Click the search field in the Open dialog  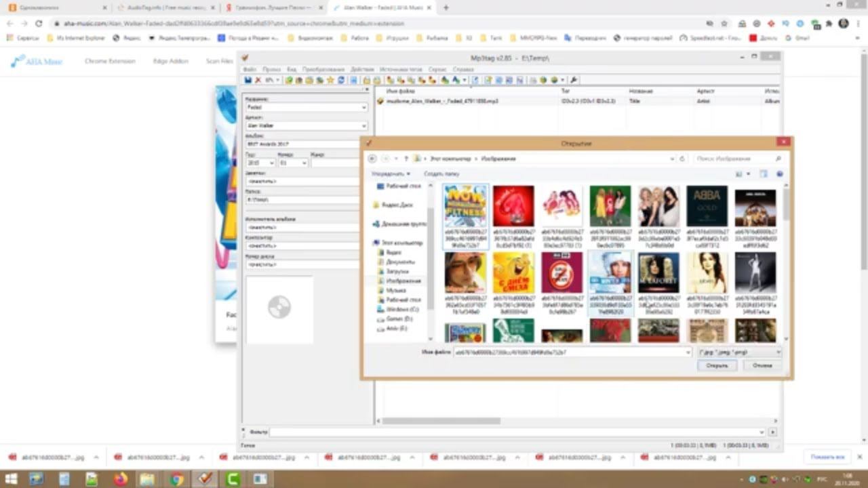738,159
